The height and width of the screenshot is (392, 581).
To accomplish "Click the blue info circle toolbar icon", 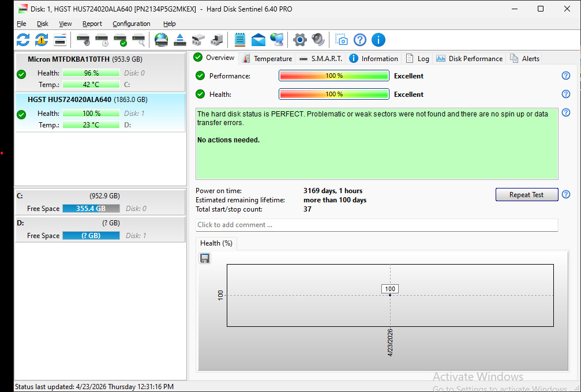I will 378,40.
